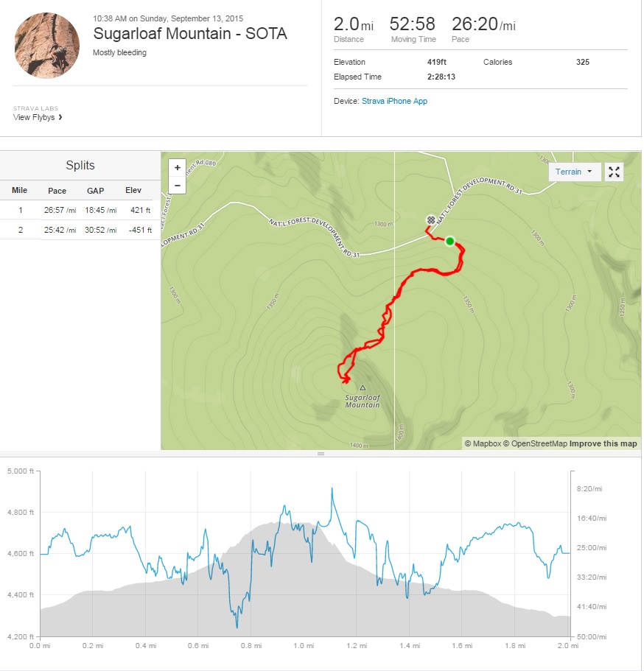This screenshot has height=671, width=644.
Task: Open the Mapbox attribution link
Action: tap(486, 443)
